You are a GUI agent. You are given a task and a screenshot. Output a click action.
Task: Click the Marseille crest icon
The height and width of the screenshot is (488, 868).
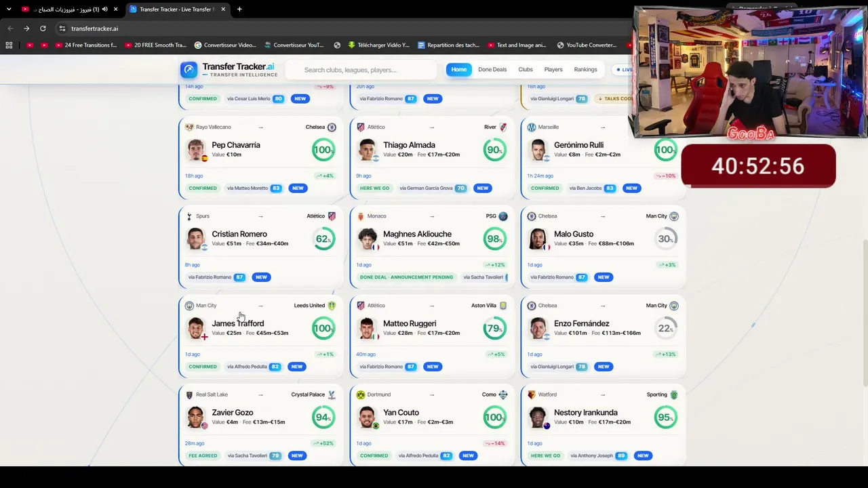pos(532,127)
